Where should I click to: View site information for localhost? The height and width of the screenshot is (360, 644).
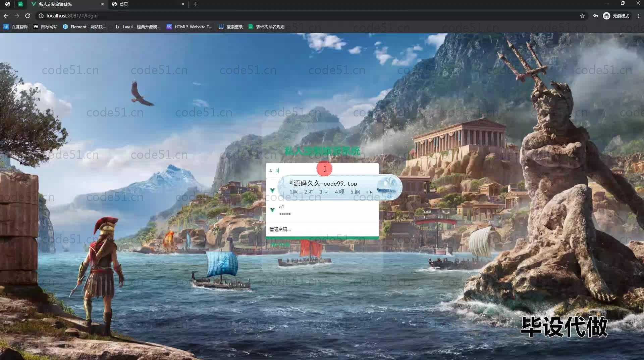[x=41, y=16]
